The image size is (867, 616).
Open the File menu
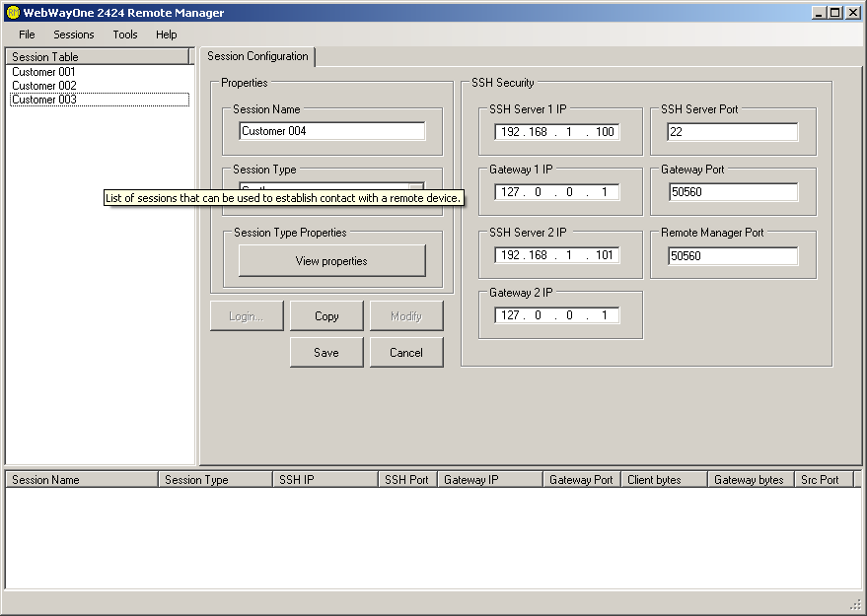tap(27, 34)
